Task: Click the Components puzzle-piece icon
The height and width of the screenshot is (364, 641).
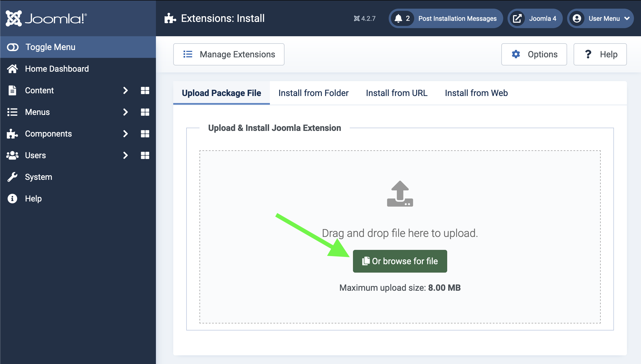Action: tap(12, 134)
